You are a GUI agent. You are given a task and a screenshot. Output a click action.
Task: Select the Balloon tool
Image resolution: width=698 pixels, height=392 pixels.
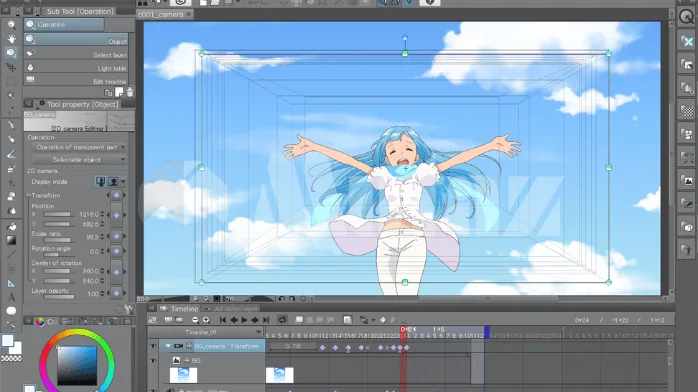pos(11,311)
